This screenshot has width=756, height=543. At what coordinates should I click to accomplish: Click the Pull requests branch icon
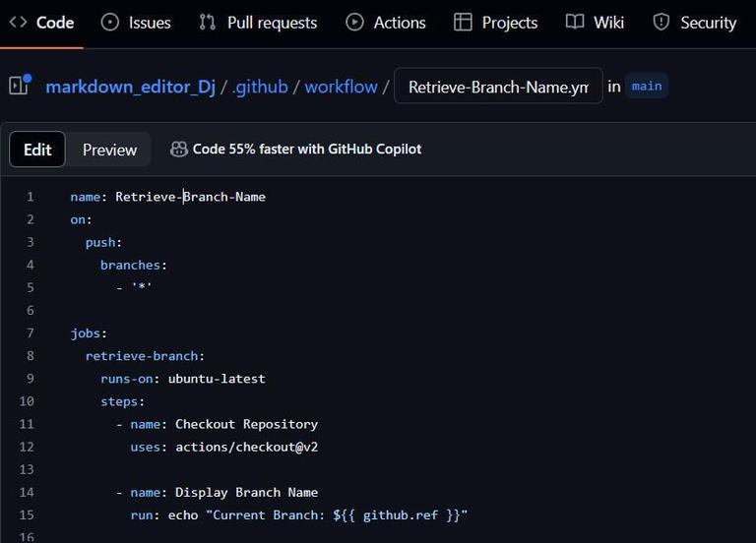tap(208, 23)
